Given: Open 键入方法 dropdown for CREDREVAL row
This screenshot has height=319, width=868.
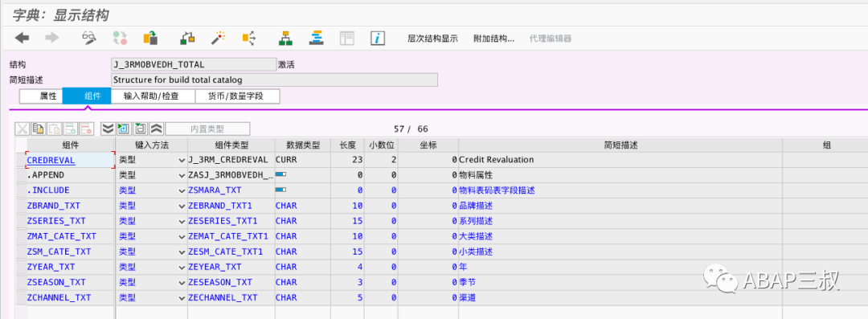Looking at the screenshot, I should (182, 160).
